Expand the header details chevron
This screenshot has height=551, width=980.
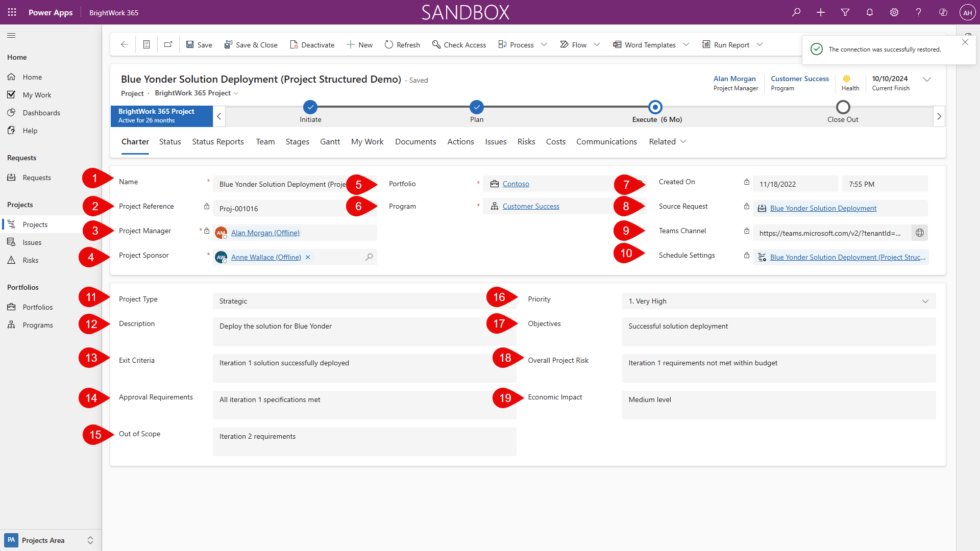(x=927, y=80)
